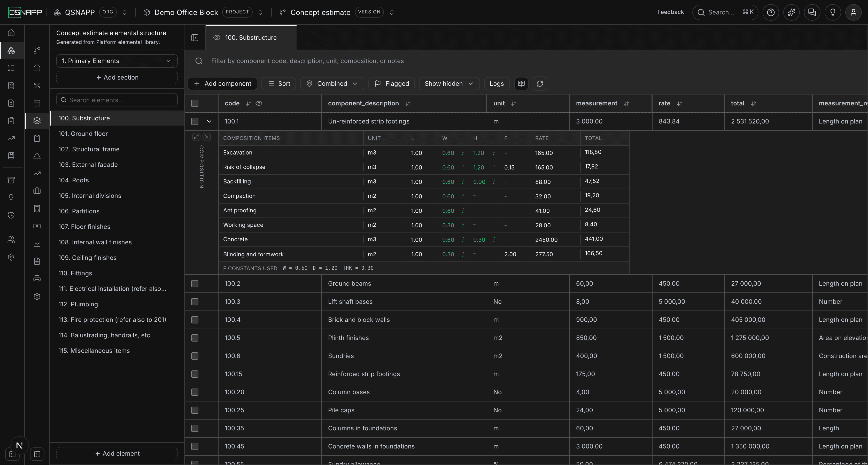
Task: Open the 1. Primary Elements dropdown
Action: pyautogui.click(x=117, y=61)
